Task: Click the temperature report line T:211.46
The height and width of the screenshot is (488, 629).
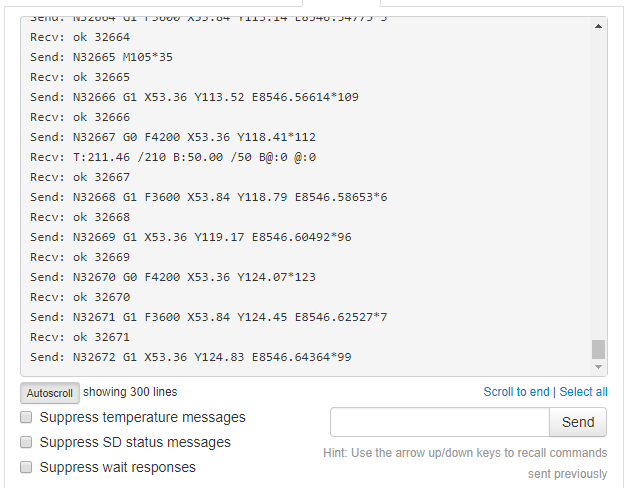Action: click(172, 157)
